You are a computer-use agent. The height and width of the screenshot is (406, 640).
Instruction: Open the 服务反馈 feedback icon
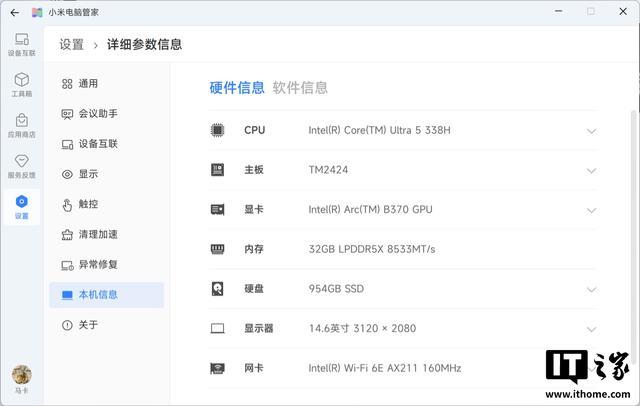(x=21, y=165)
